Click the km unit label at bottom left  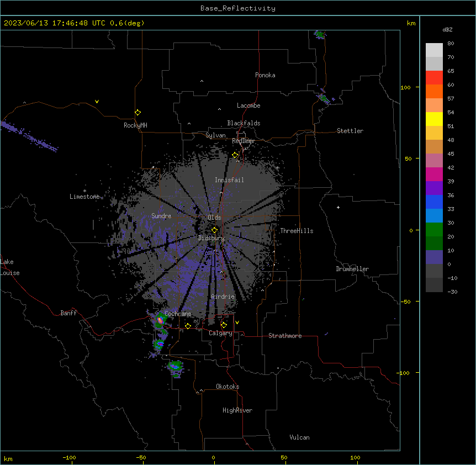point(8,458)
